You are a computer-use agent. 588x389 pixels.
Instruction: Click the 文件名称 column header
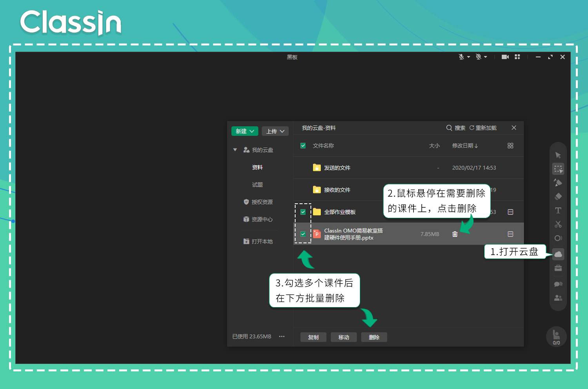(x=323, y=146)
